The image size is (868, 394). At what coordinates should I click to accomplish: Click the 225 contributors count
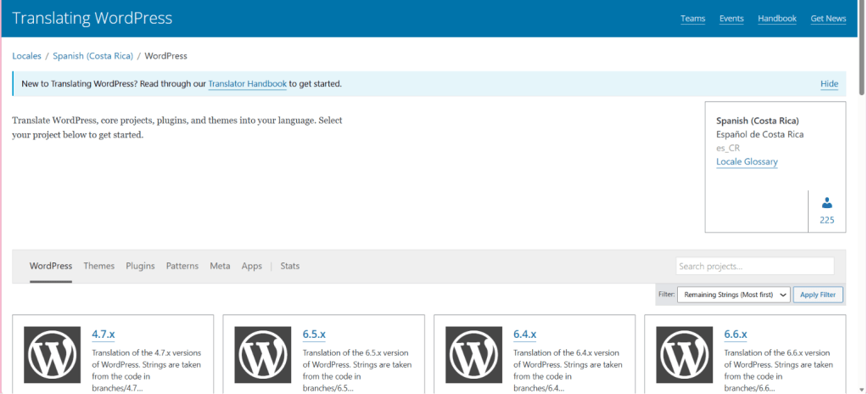click(x=827, y=220)
